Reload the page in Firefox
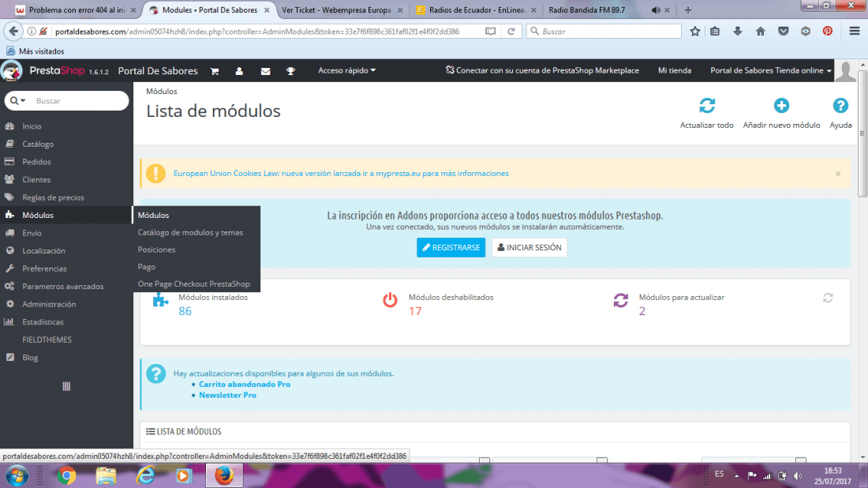Viewport: 868px width, 488px height. [x=511, y=32]
